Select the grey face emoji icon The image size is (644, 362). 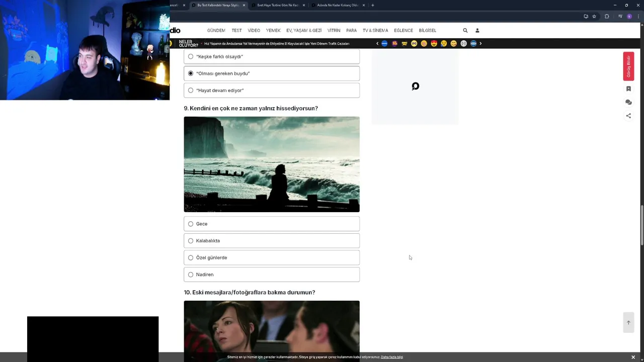(x=464, y=43)
